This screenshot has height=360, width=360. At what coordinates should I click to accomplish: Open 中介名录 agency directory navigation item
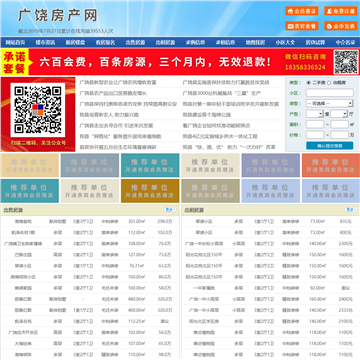coord(345,42)
